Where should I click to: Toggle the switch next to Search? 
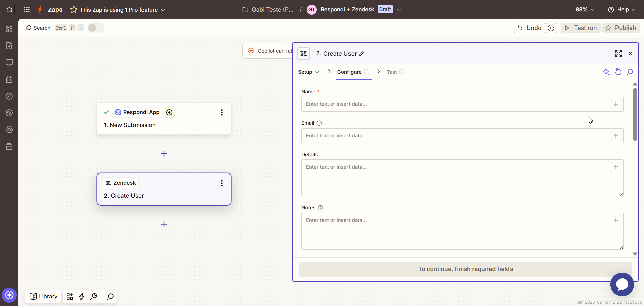coord(96,28)
